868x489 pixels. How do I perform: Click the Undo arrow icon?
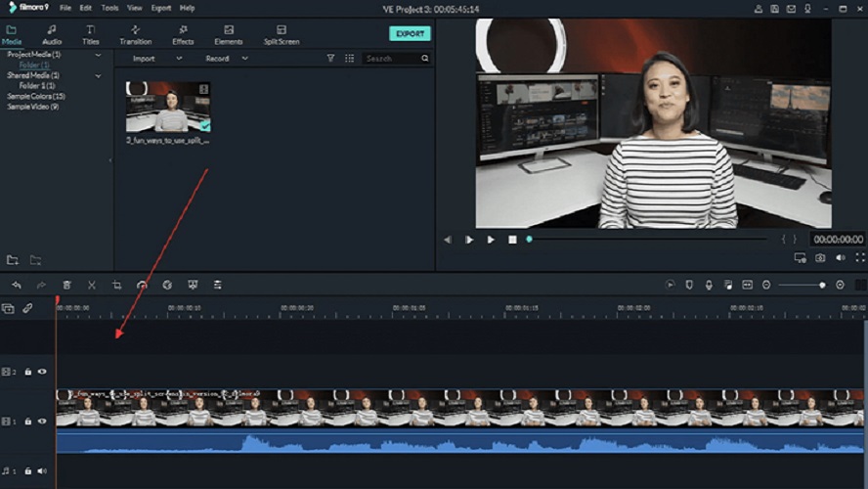pyautogui.click(x=17, y=285)
